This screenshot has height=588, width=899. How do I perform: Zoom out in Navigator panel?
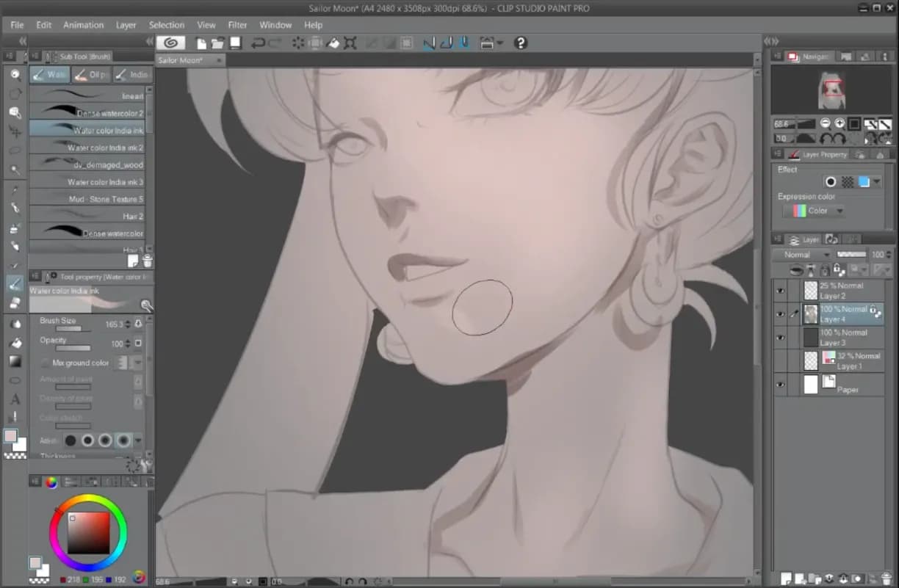[826, 124]
